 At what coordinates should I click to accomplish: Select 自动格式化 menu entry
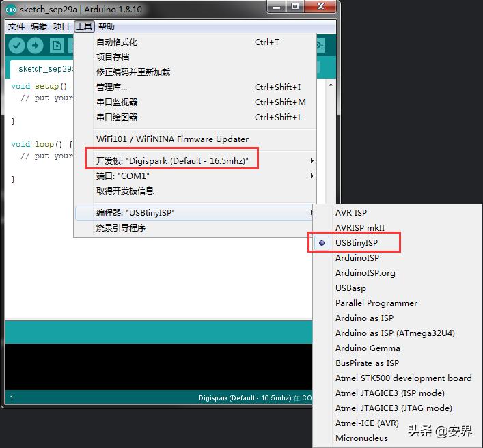195,42
